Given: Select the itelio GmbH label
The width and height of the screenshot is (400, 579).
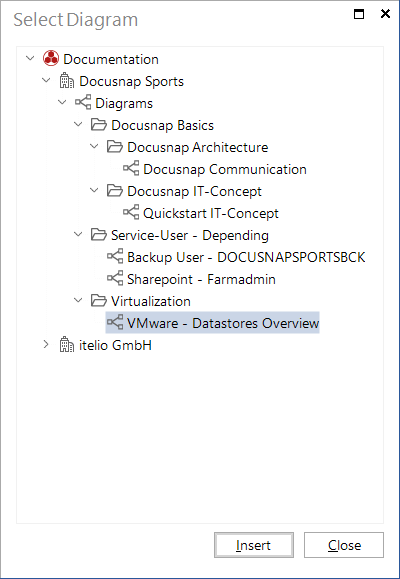Looking at the screenshot, I should [115, 345].
